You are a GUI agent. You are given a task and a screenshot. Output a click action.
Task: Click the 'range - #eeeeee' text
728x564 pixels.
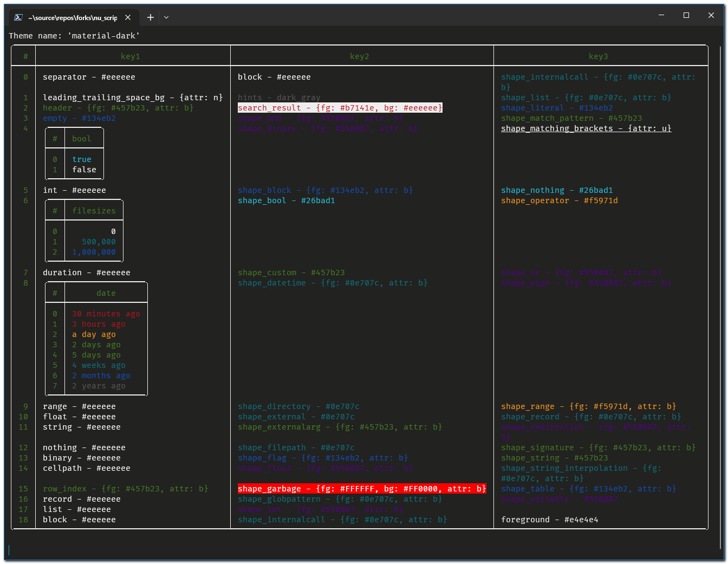coord(80,406)
